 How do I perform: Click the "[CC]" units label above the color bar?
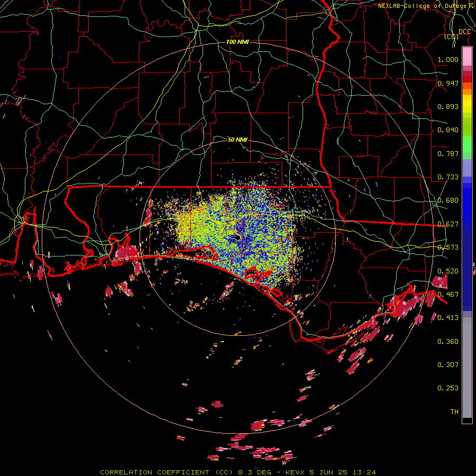452,36
